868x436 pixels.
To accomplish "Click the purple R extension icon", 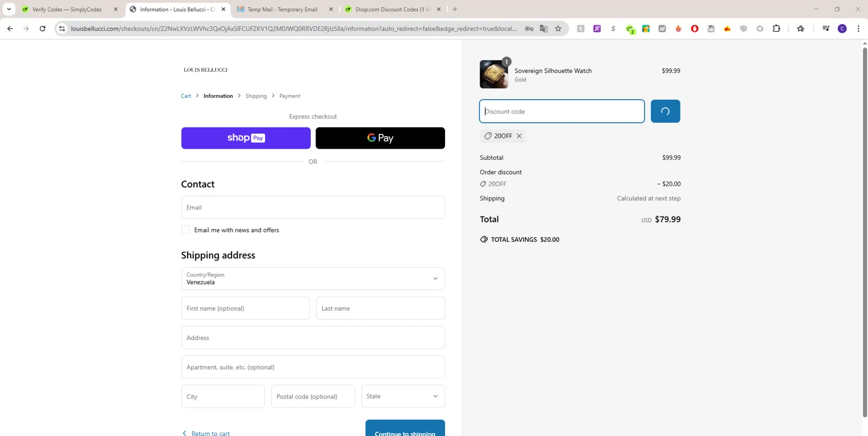I will (597, 28).
